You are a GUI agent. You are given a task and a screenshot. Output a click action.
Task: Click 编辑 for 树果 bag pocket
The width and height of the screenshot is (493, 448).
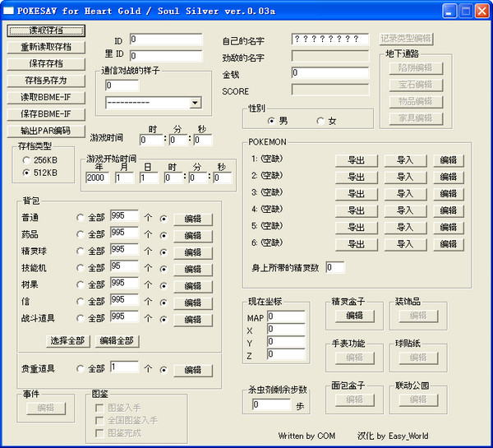pyautogui.click(x=193, y=286)
